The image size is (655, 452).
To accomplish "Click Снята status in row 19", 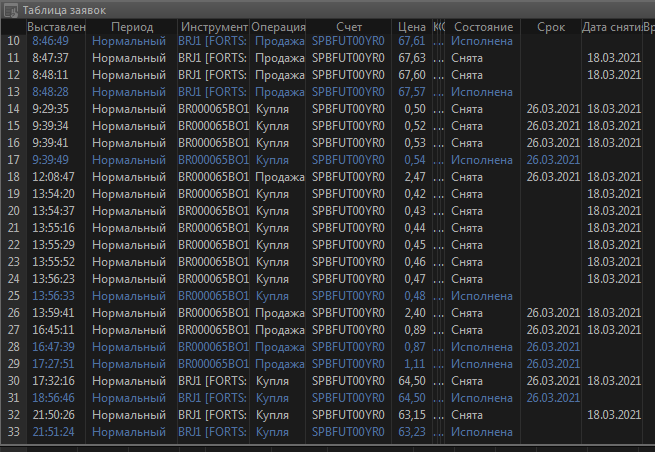I will click(x=467, y=194).
